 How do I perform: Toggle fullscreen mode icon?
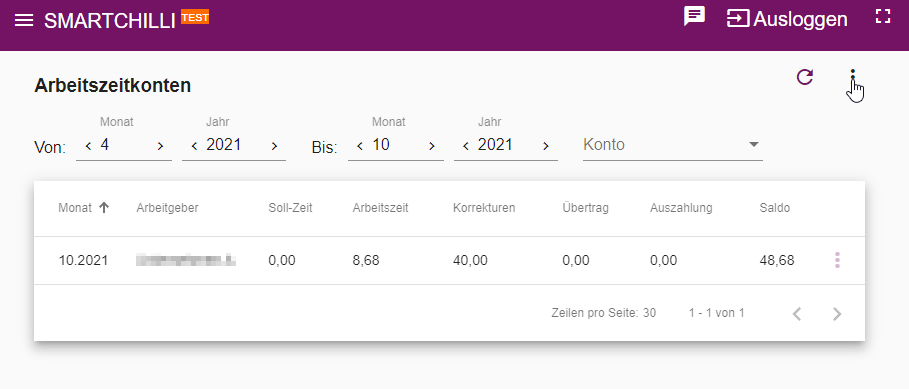(882, 16)
